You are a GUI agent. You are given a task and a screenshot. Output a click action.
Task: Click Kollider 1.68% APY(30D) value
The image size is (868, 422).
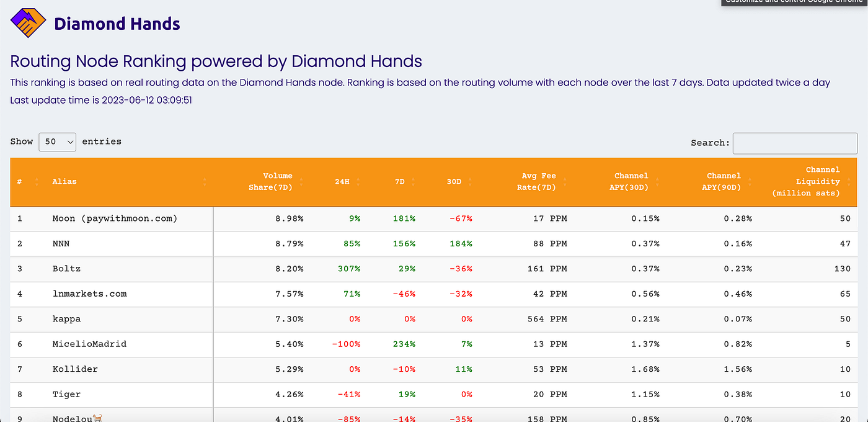(x=645, y=369)
